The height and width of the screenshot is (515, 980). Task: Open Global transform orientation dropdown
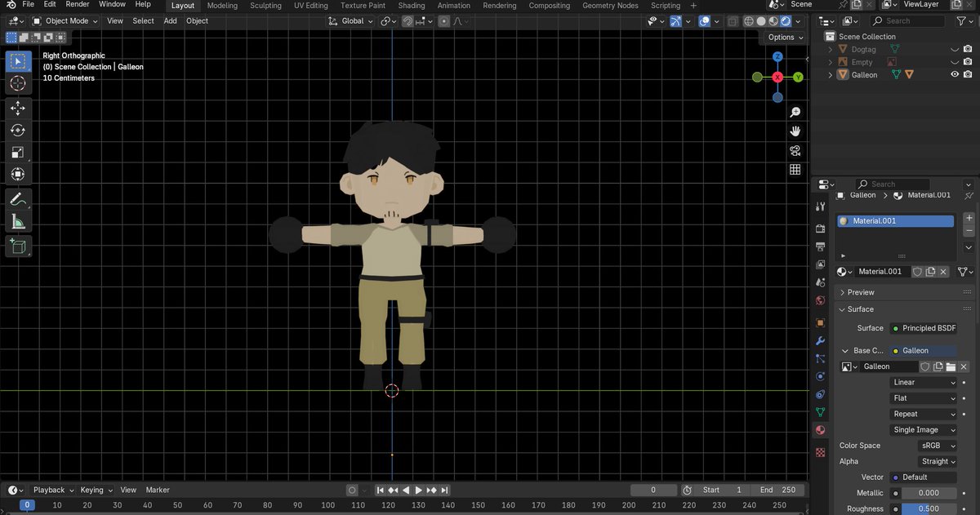[351, 21]
